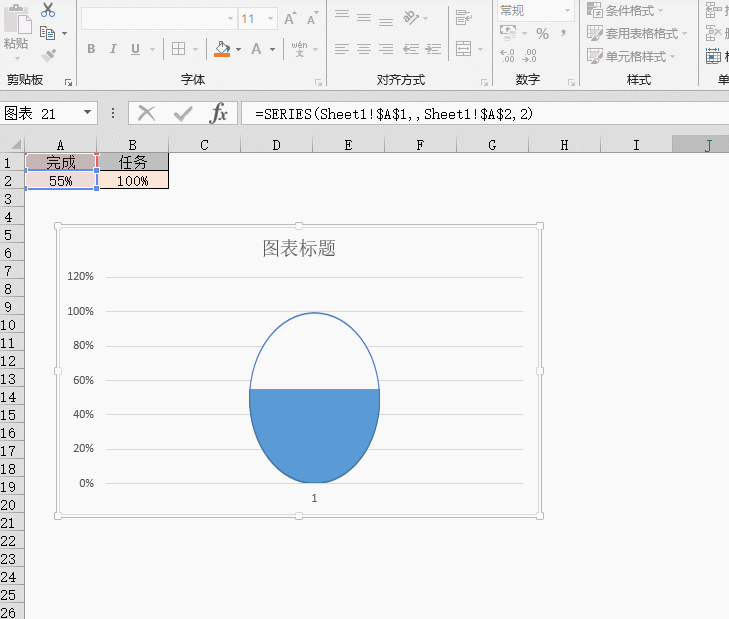Open Font group dialog launcher

[318, 82]
